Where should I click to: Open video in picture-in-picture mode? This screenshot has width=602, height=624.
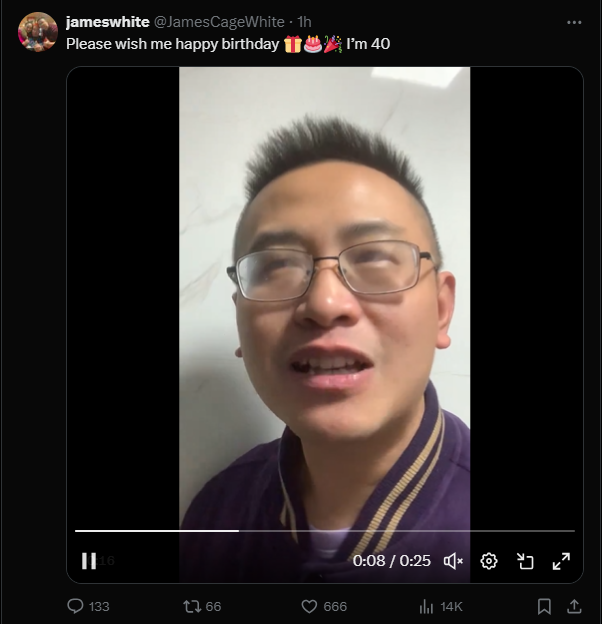tap(525, 561)
